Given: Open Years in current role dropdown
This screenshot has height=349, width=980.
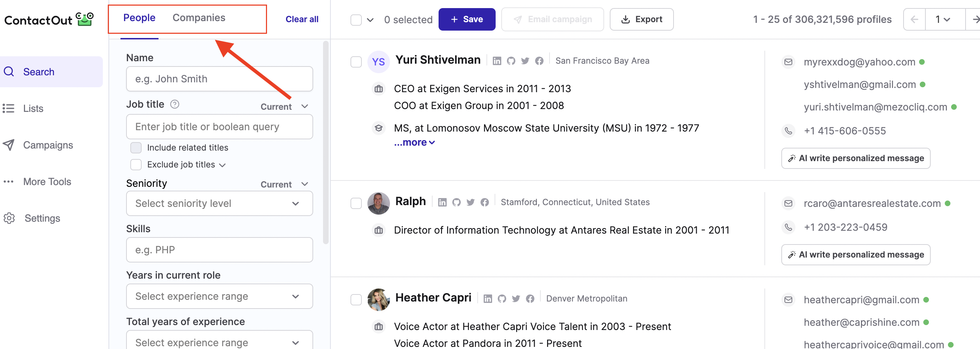Looking at the screenshot, I should pyautogui.click(x=219, y=296).
